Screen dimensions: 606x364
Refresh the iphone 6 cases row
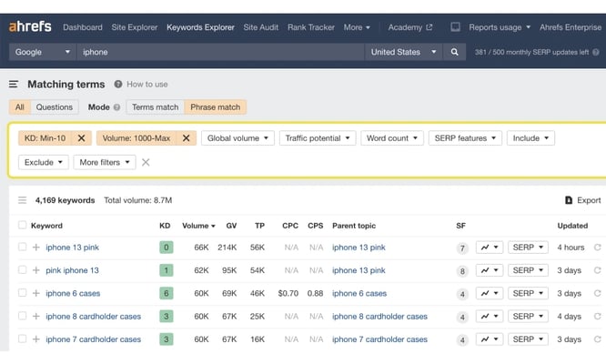[x=598, y=293]
